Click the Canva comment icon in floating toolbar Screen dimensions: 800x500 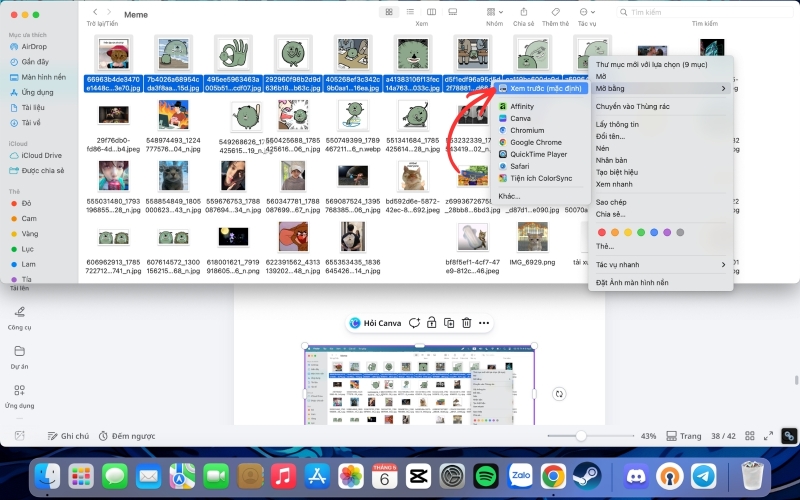[414, 323]
